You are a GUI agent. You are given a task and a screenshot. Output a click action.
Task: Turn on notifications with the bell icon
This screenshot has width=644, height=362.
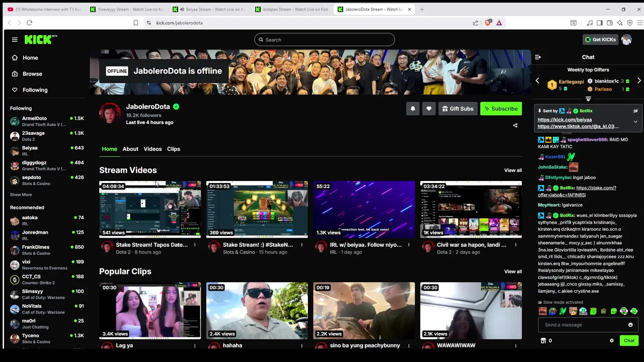tap(413, 109)
